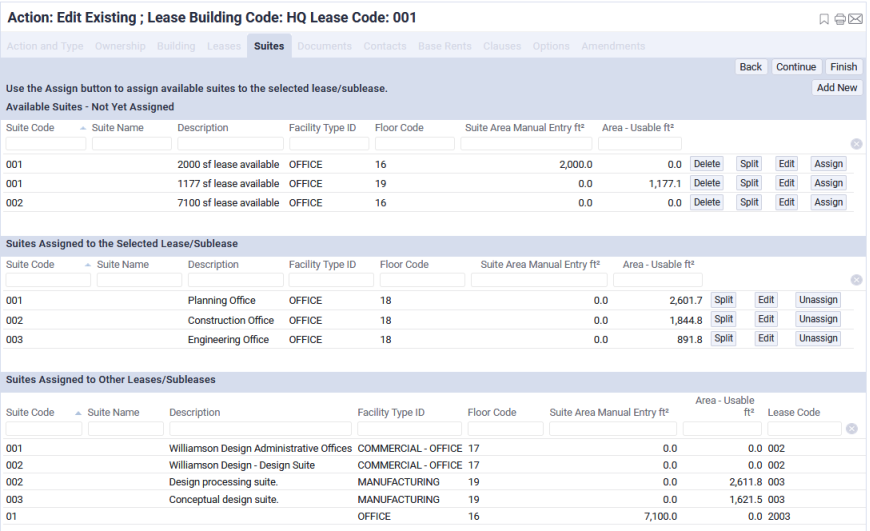Clear filters in Suites Assigned to Selected Lease grid
Image resolution: width=870 pixels, height=531 pixels.
pos(857,280)
